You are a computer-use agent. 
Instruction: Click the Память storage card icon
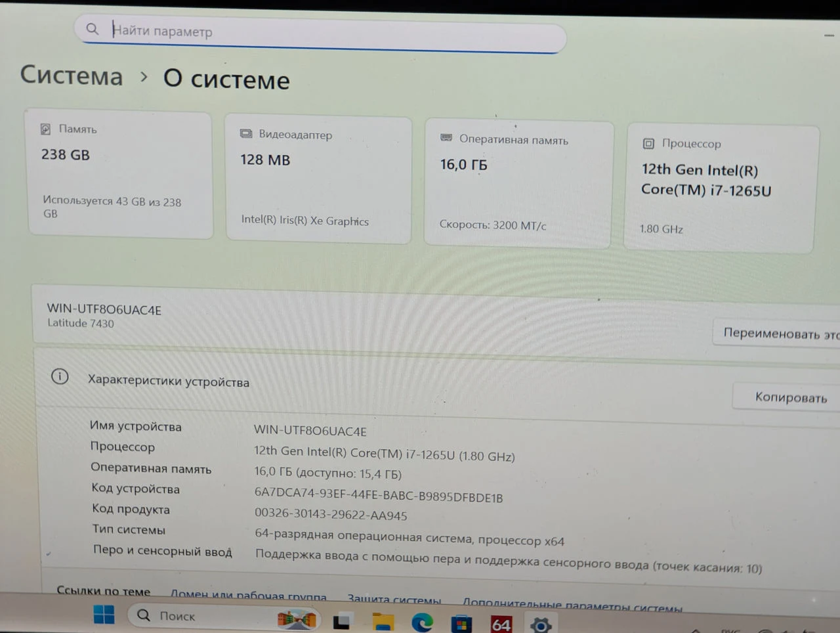[45, 129]
